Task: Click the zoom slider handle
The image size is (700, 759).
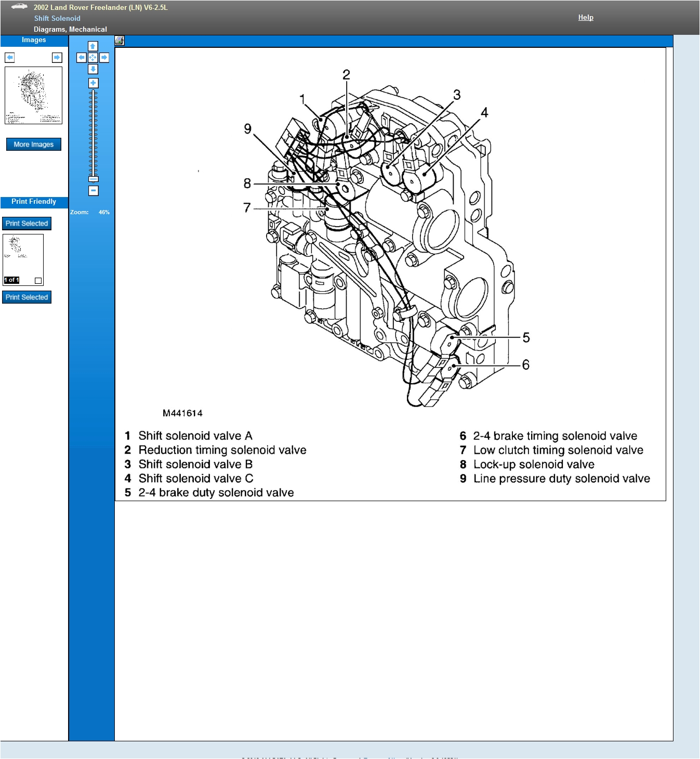Action: click(x=93, y=179)
